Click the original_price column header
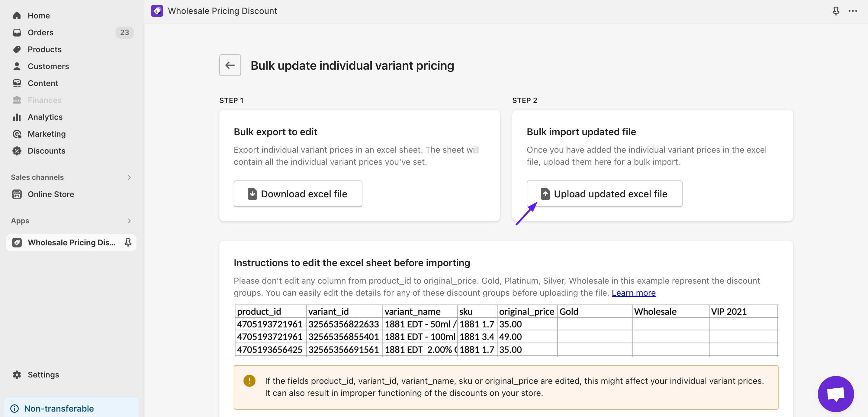868x417 pixels. [527, 311]
